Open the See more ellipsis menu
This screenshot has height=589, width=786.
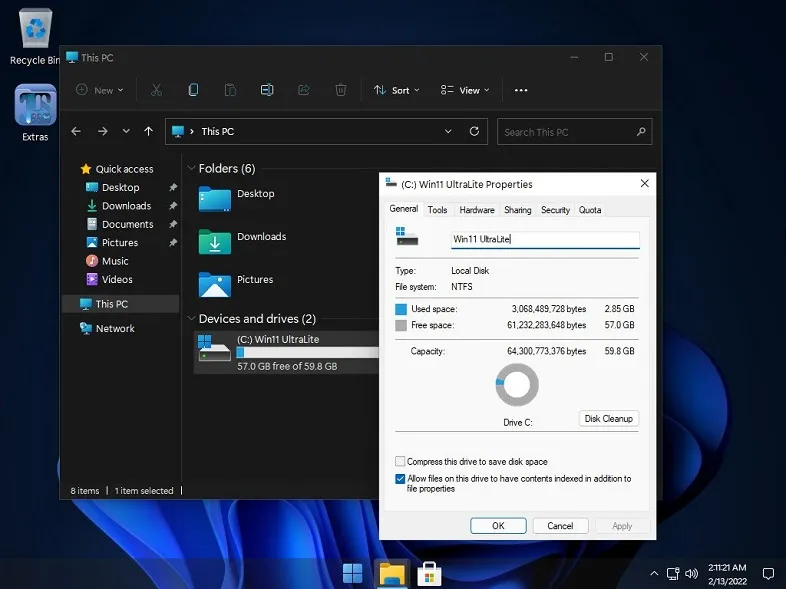[x=521, y=90]
